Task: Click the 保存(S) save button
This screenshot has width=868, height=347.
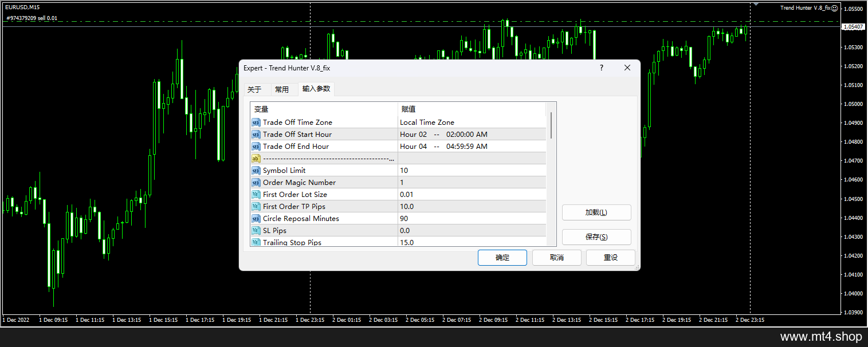Action: [x=596, y=237]
